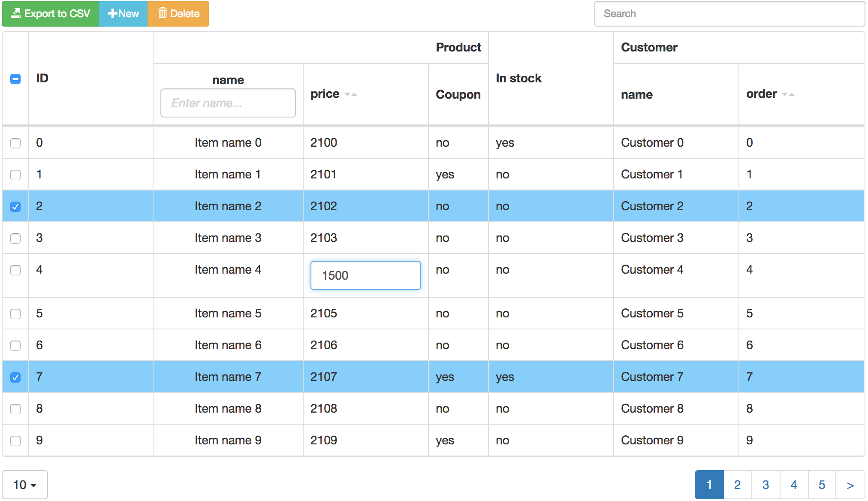Toggle checkbox for row ID 2

(x=15, y=206)
